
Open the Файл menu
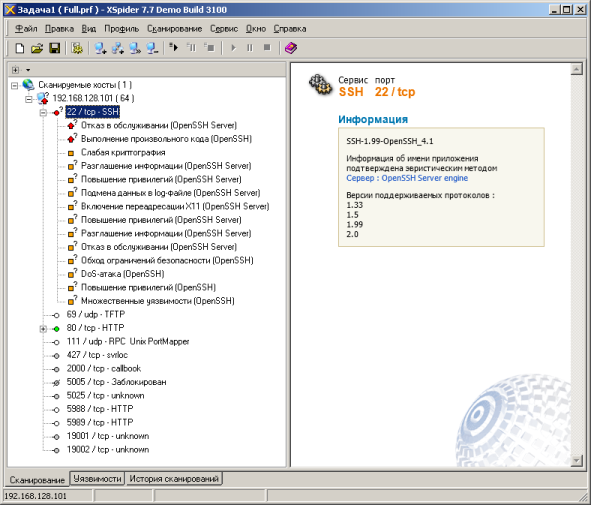[x=26, y=29]
